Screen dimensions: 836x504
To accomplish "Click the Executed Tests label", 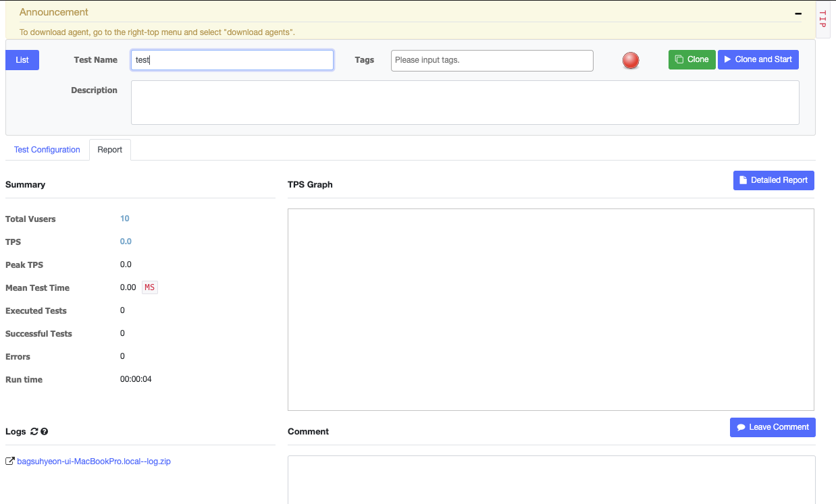I will pos(36,310).
